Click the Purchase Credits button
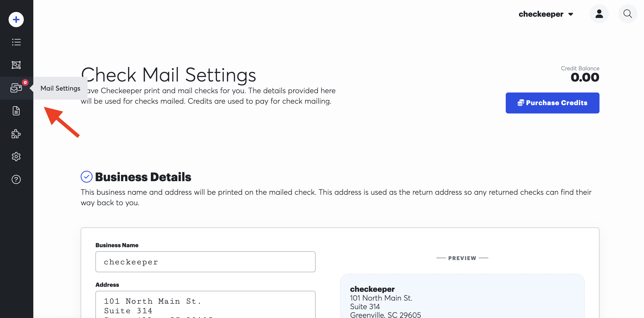The width and height of the screenshot is (644, 318). click(x=552, y=103)
